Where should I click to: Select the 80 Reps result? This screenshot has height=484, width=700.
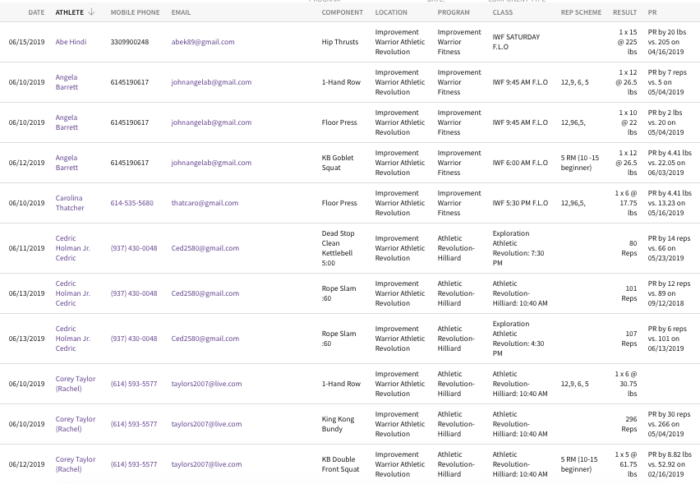(629, 248)
